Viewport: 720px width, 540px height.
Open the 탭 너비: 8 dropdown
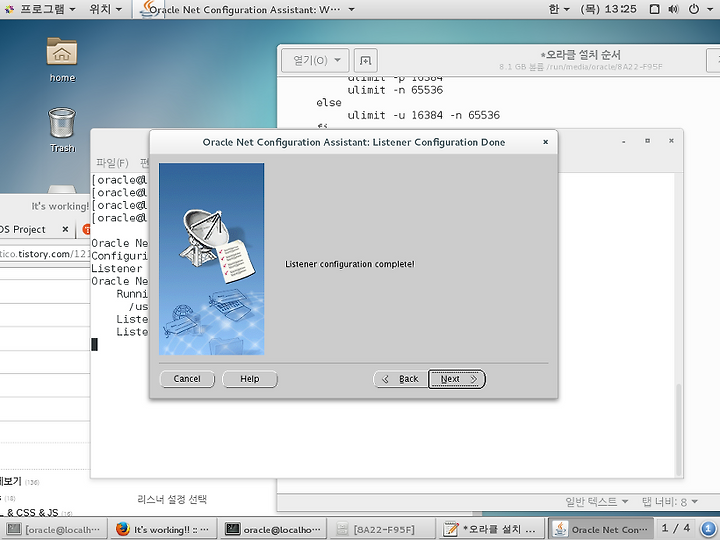(670, 501)
